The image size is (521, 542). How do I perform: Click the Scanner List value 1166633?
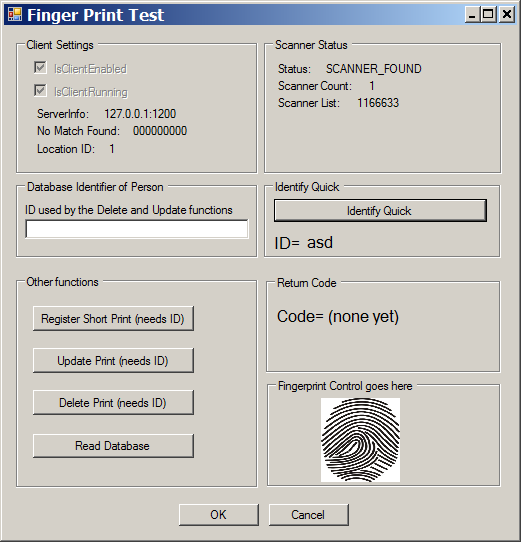click(x=378, y=103)
